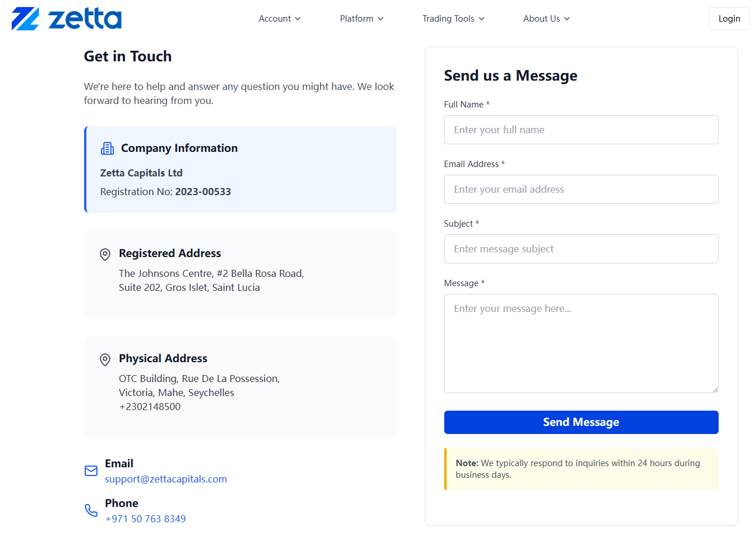Viewport: 756px width, 552px height.
Task: Open the About Us menu
Action: point(546,19)
